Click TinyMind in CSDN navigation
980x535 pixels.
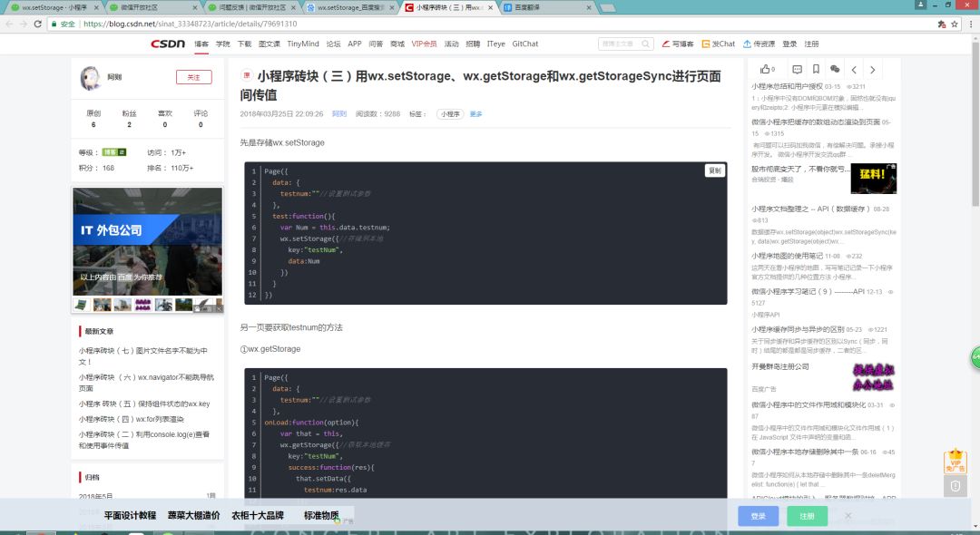[x=303, y=44]
